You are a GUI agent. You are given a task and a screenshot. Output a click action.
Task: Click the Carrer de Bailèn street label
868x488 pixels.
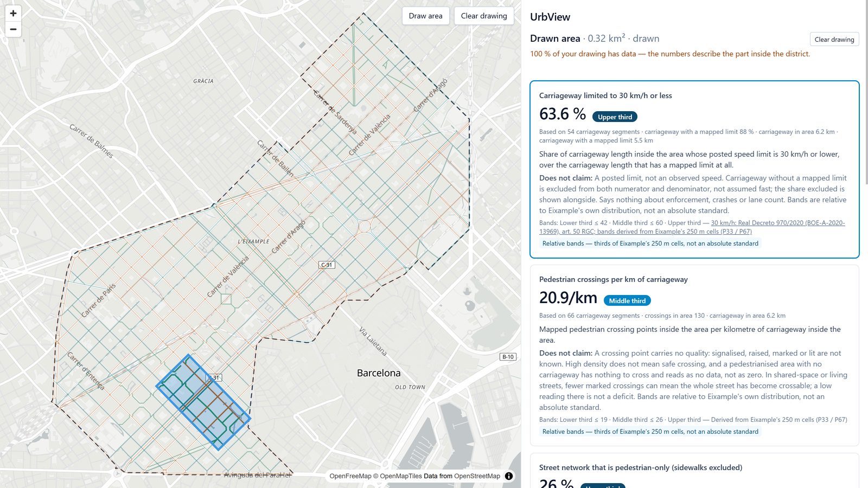[x=276, y=158]
